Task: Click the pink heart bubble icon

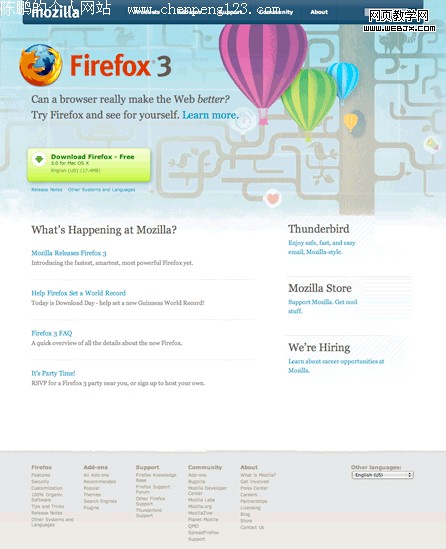Action: click(272, 199)
